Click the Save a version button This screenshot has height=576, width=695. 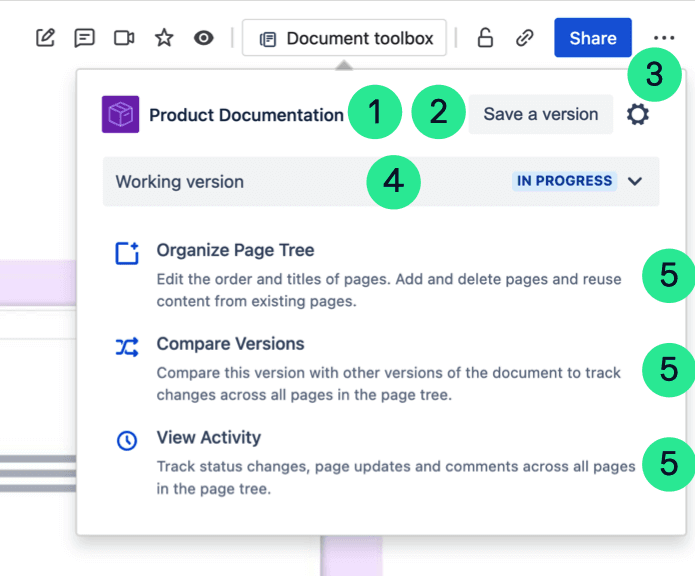pyautogui.click(x=540, y=114)
